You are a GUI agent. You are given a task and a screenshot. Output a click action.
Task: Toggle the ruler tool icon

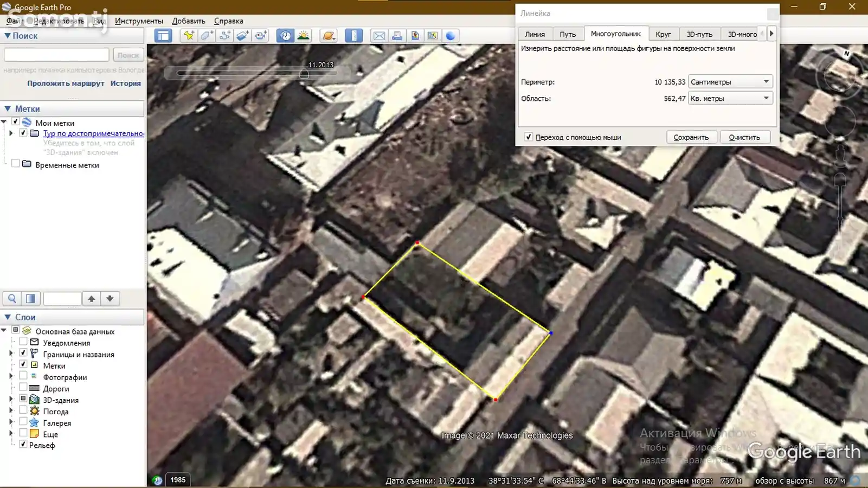(x=353, y=36)
